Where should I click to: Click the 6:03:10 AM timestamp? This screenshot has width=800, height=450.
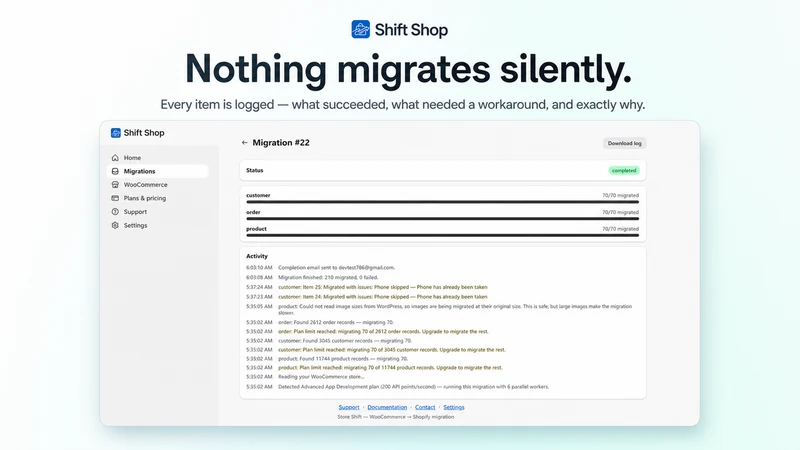259,267
